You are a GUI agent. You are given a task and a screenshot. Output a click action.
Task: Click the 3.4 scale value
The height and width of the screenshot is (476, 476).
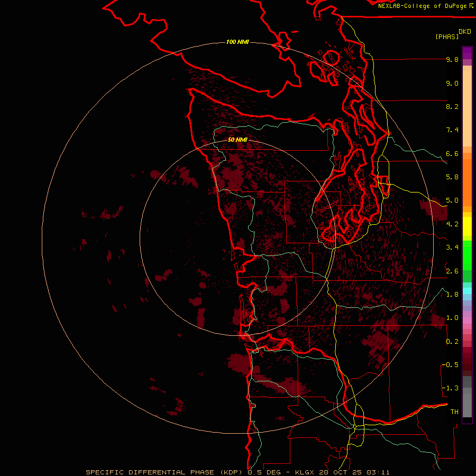tap(452, 248)
